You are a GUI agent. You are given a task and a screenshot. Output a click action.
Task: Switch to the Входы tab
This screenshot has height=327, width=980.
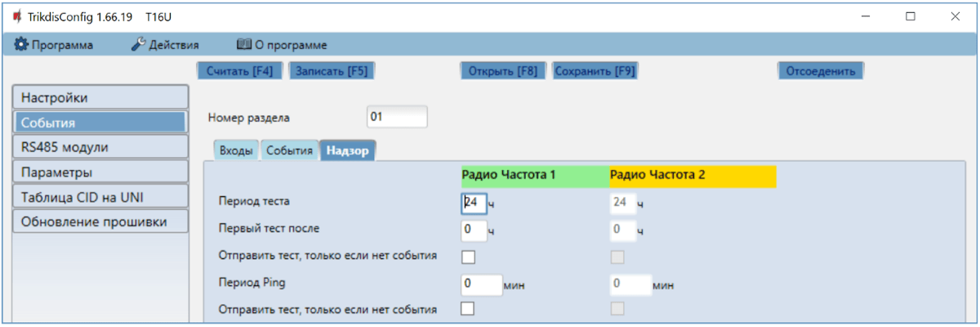236,150
